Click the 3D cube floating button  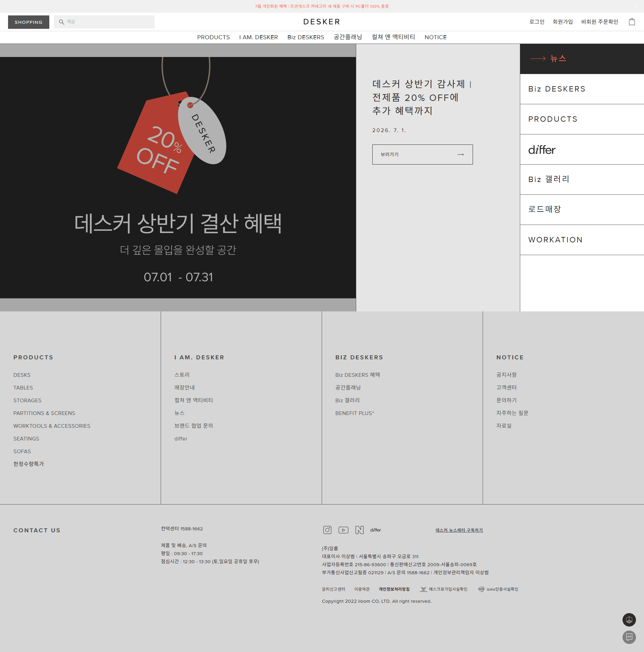click(x=629, y=619)
